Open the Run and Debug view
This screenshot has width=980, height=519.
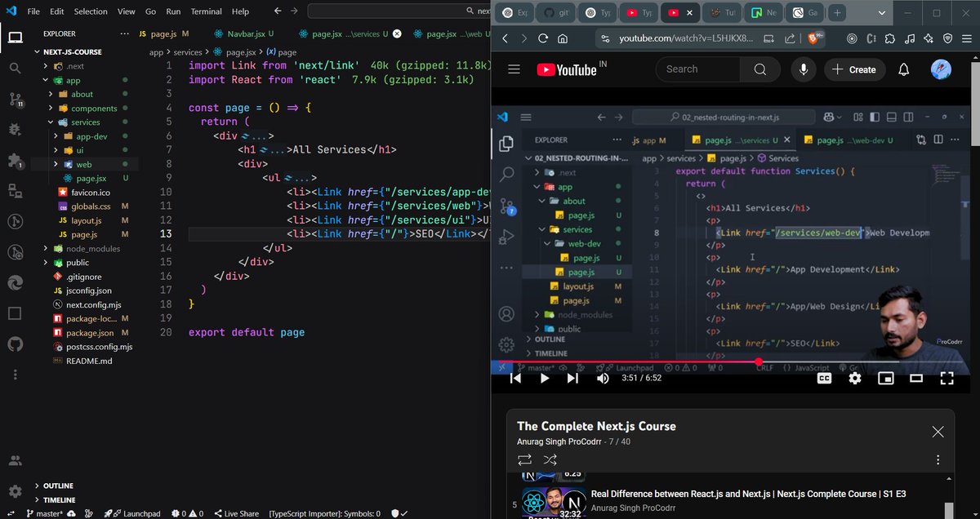tap(15, 130)
